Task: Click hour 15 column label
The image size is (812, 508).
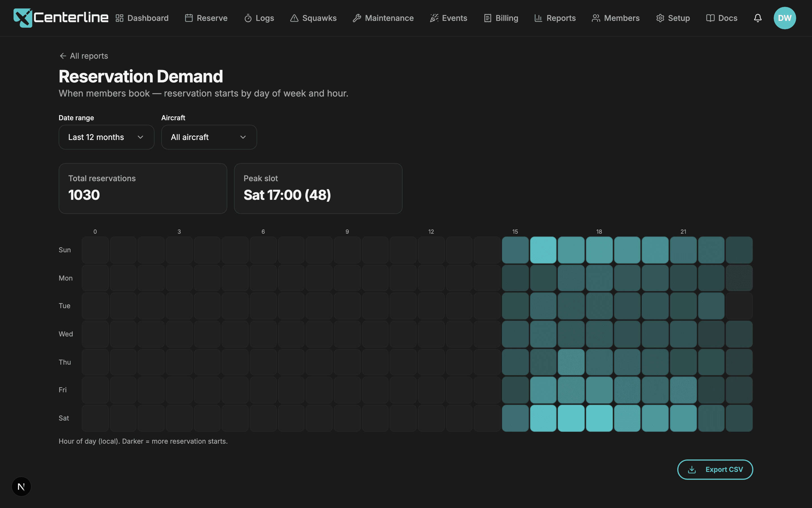Action: point(515,231)
